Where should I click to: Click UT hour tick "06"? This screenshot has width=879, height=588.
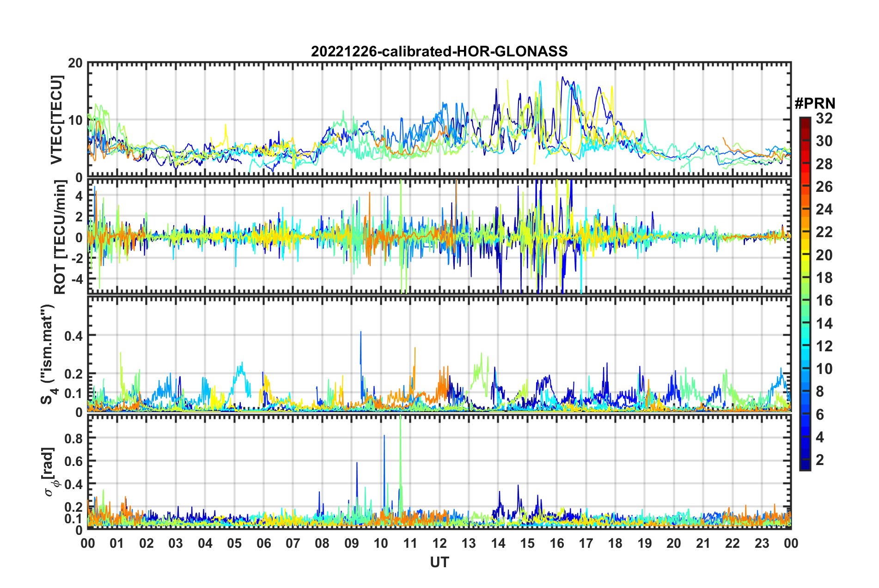pyautogui.click(x=264, y=543)
